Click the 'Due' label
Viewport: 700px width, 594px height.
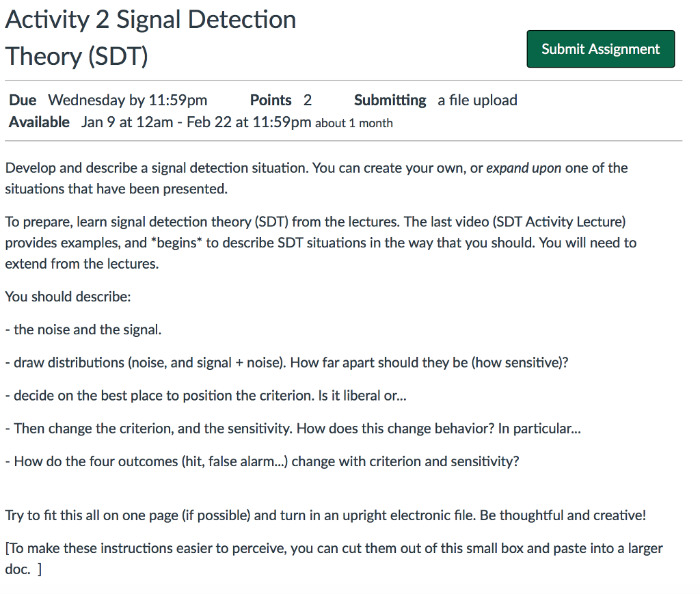[x=22, y=100]
